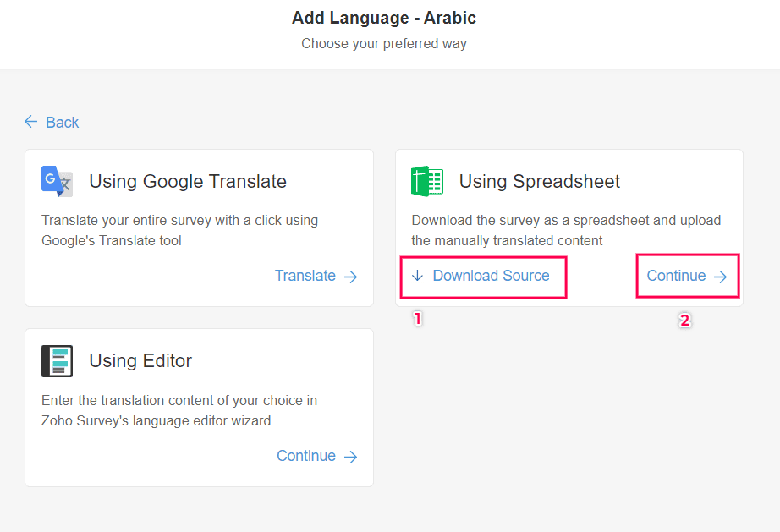This screenshot has width=780, height=532.
Task: Click the arrow next to Translate
Action: tap(351, 277)
